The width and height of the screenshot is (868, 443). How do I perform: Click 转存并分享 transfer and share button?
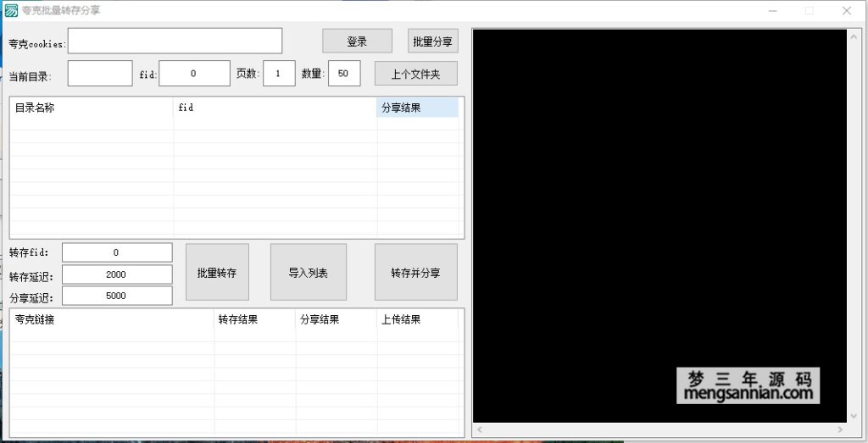tap(415, 272)
